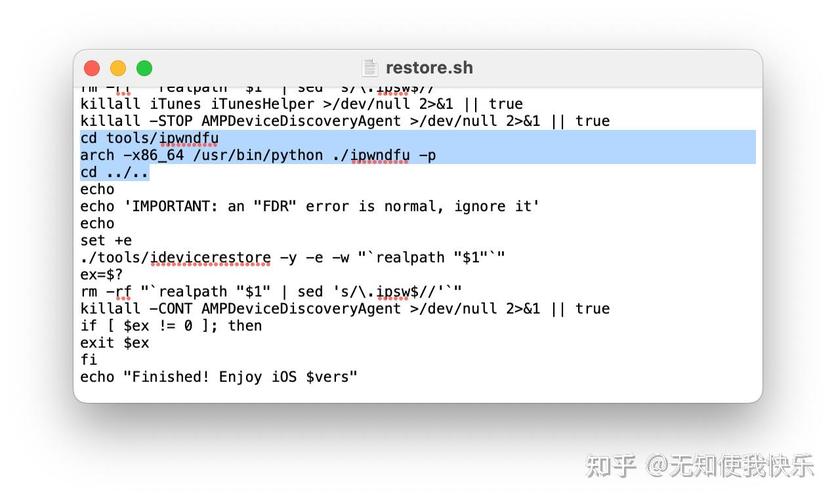
Task: Click the bare 'echo' line below 'cd ../..'
Action: (97, 189)
